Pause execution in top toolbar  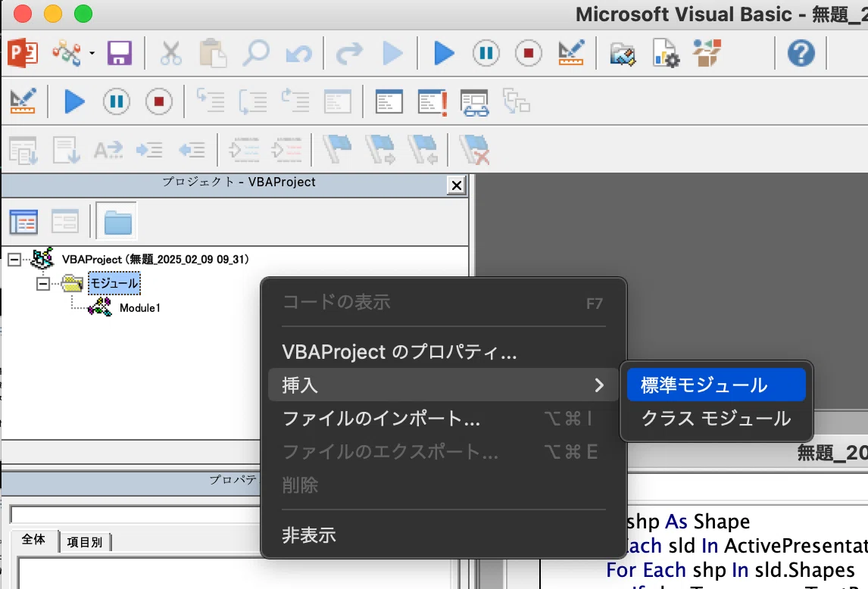486,53
